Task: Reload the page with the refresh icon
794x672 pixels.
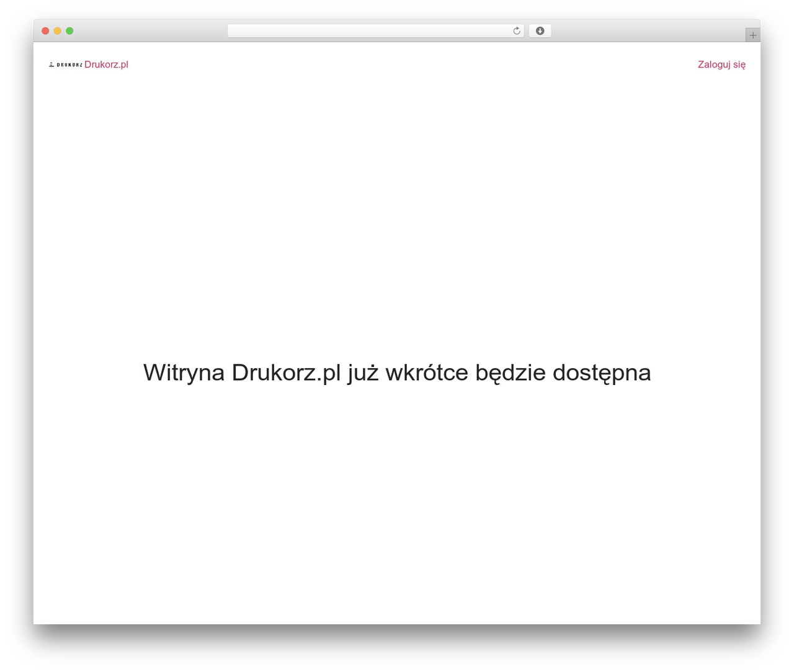Action: [517, 31]
